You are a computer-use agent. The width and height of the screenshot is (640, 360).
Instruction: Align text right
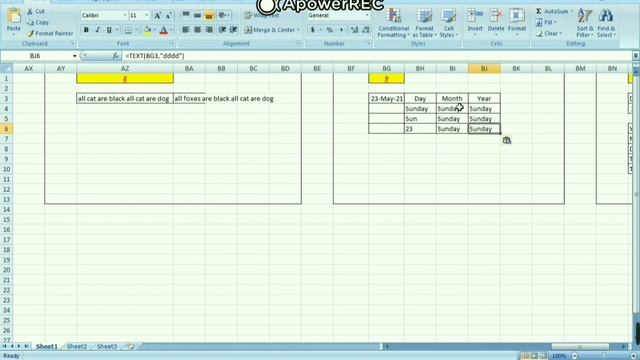pos(209,30)
